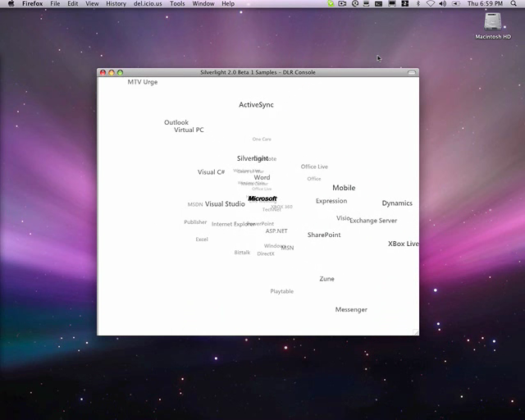The width and height of the screenshot is (525, 420).
Task: Open the Apple menu
Action: tap(11, 3)
